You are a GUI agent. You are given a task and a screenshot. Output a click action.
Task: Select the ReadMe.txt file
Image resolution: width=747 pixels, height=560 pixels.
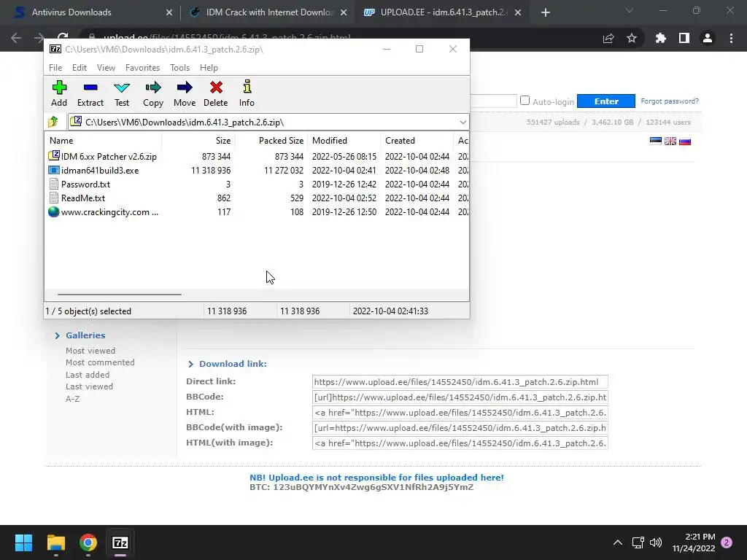83,198
